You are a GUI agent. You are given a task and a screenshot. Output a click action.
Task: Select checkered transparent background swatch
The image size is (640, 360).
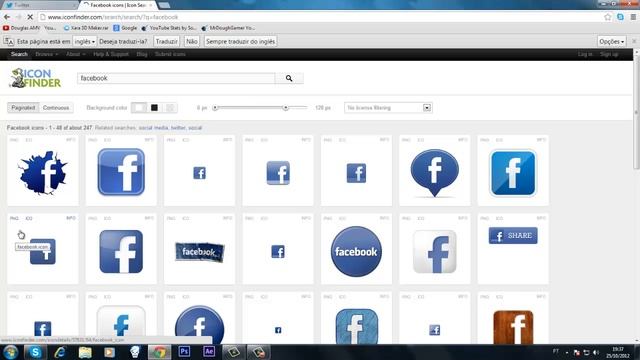pos(170,108)
